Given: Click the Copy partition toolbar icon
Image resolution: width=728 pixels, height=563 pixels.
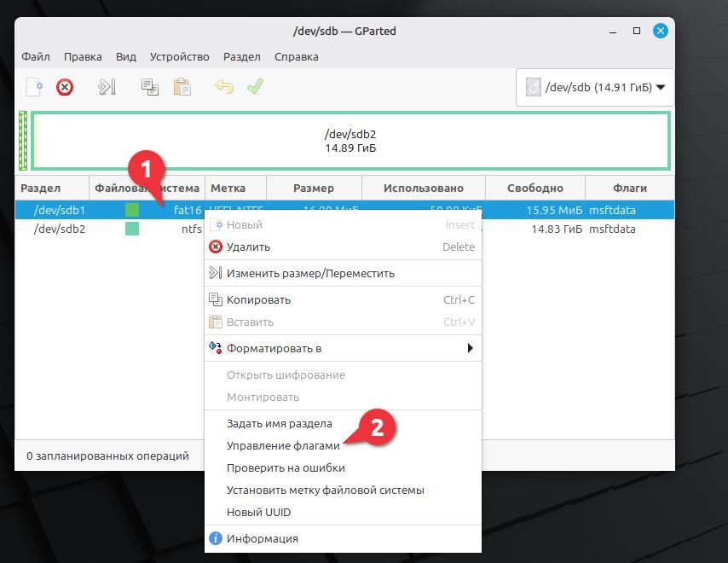Looking at the screenshot, I should [150, 87].
